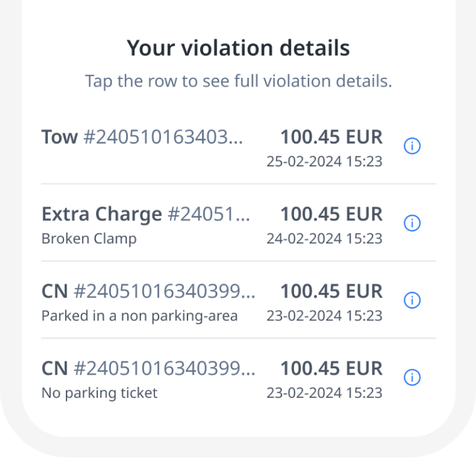Select the Parked in a non parking-area text
Image resolution: width=476 pixels, height=458 pixels.
point(139,316)
